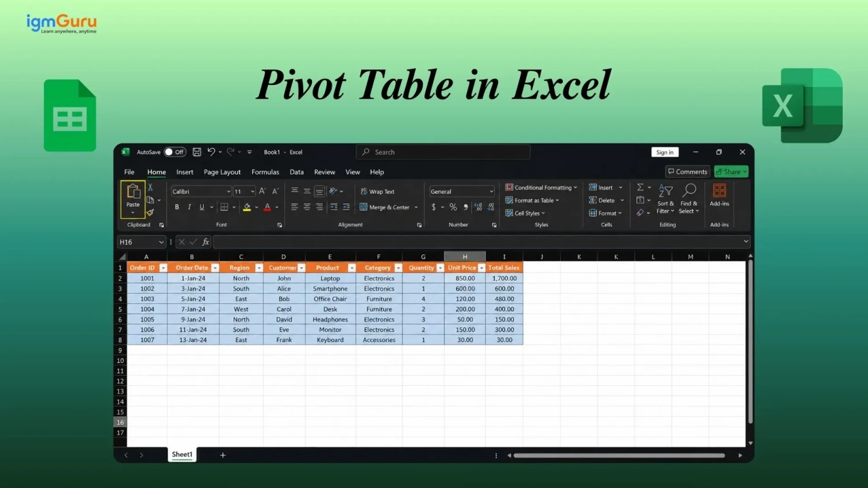Viewport: 868px width, 488px height.
Task: Click the Increase Indent icon
Action: tap(346, 207)
